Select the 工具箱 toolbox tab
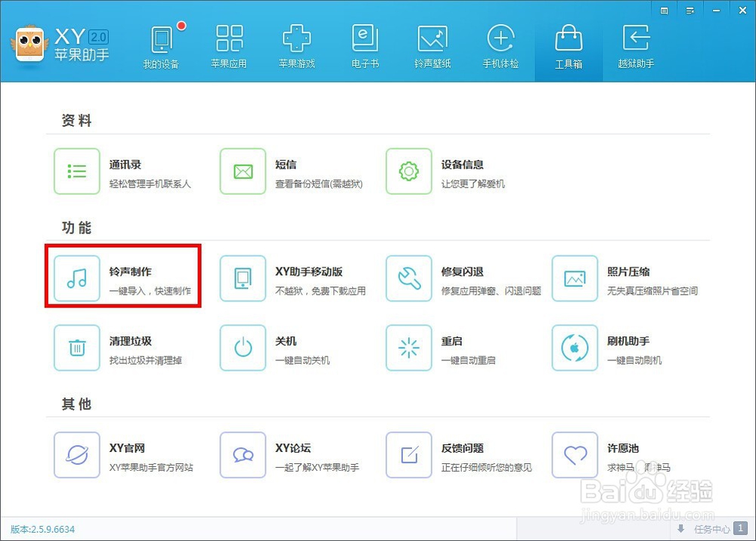Viewport: 756px width, 541px height. point(569,47)
